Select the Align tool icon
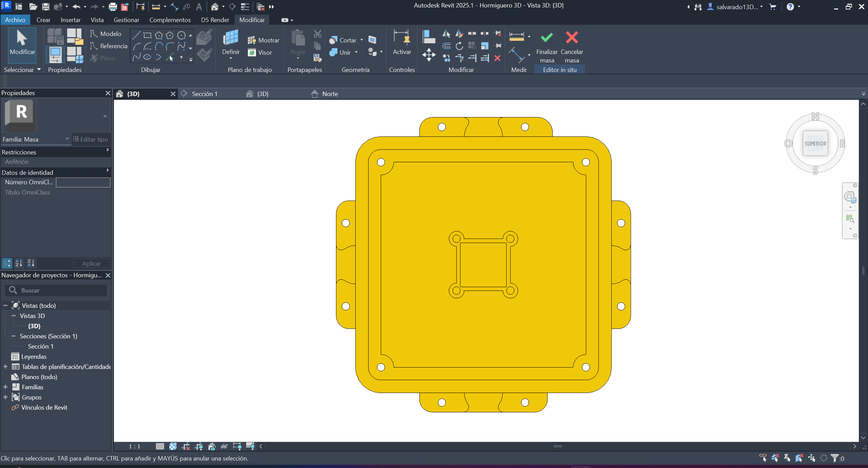The height and width of the screenshot is (468, 868). (x=429, y=37)
